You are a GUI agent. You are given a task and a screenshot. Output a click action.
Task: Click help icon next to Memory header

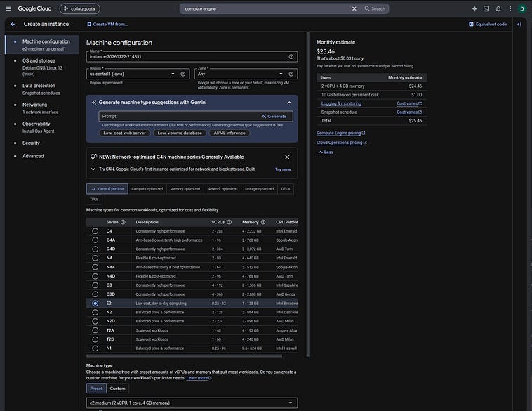263,222
